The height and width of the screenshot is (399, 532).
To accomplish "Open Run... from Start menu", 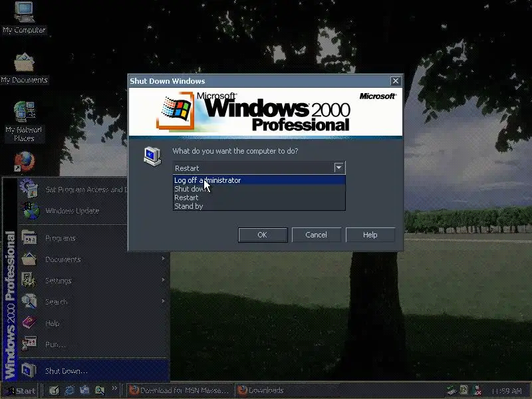I will click(x=94, y=344).
